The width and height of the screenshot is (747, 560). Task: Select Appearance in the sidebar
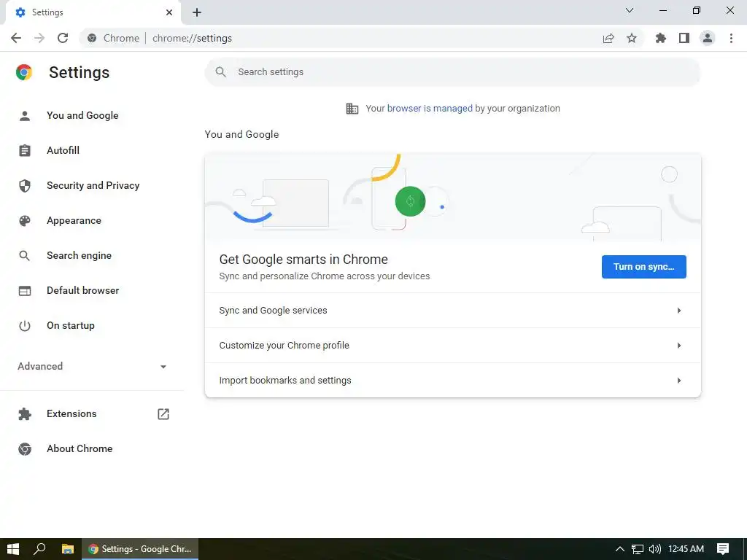(74, 220)
